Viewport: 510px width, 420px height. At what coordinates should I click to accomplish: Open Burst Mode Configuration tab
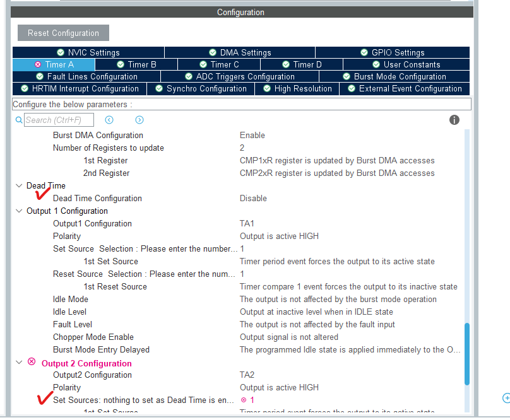[x=394, y=76]
